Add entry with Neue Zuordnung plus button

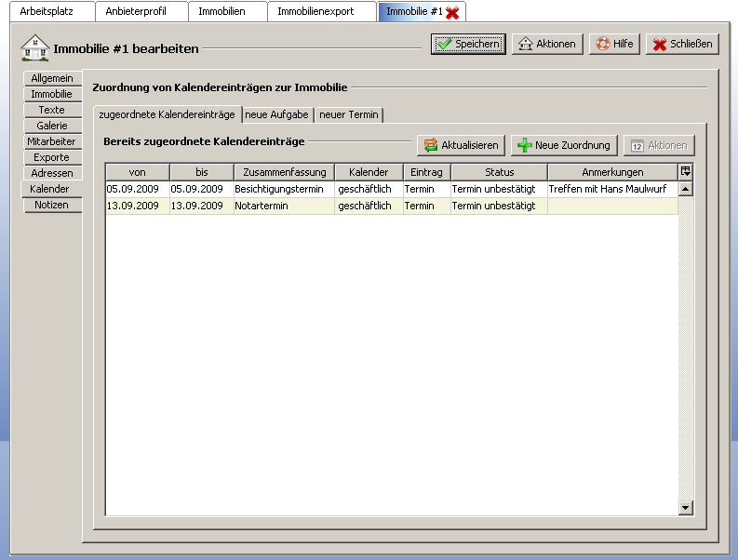[564, 145]
